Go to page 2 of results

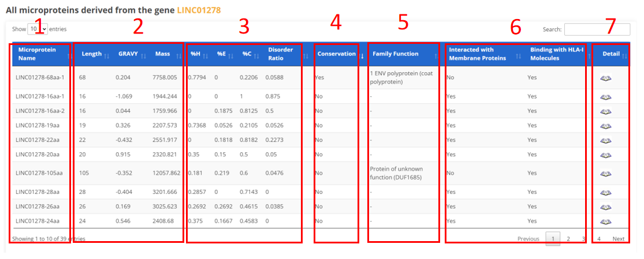tap(568, 239)
